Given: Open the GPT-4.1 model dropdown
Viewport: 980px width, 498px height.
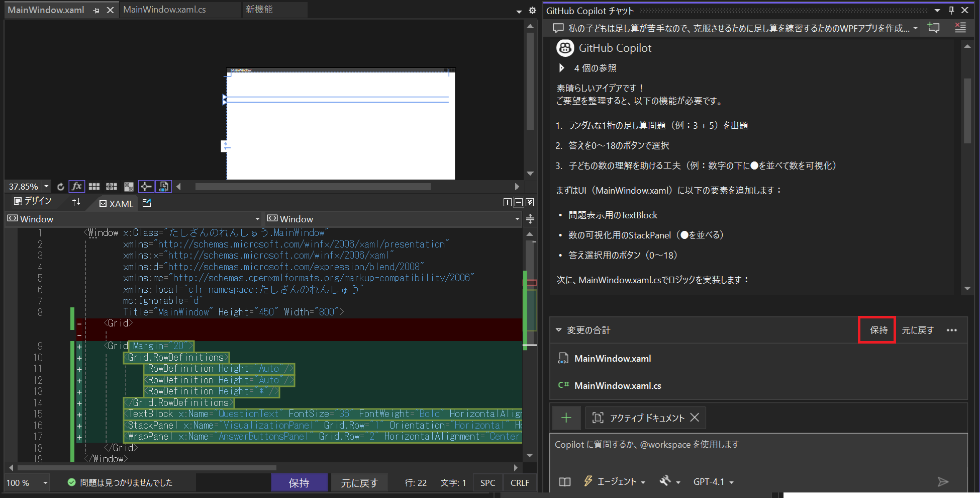Looking at the screenshot, I should [714, 482].
